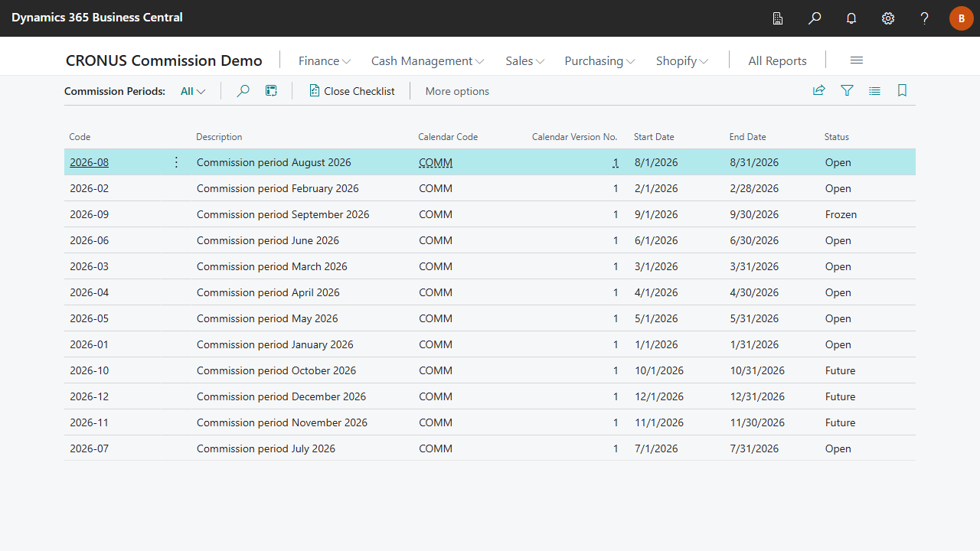This screenshot has height=551, width=980.
Task: Bookmark this page icon
Action: [x=902, y=90]
